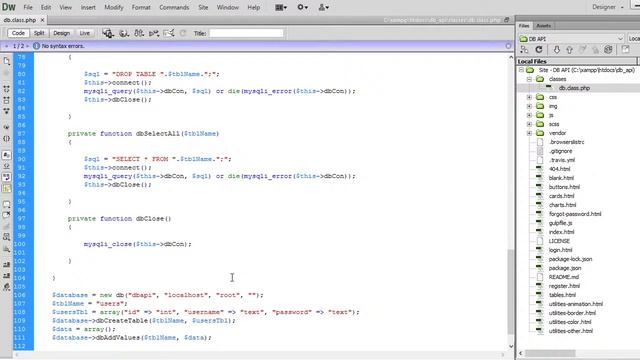Click the expand all icon in code toolbar
Screen dimensions: 640x360
[x=7, y=111]
